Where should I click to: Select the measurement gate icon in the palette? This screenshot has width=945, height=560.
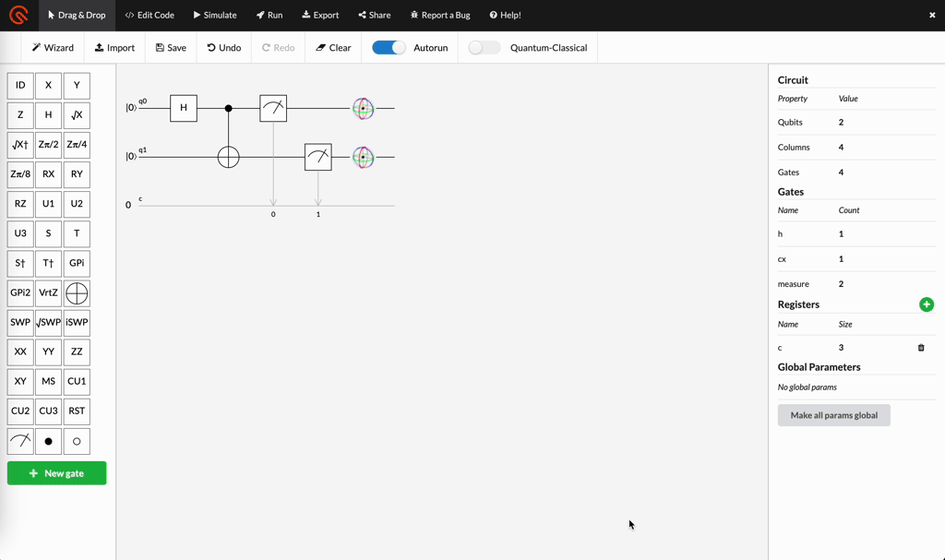coord(19,441)
